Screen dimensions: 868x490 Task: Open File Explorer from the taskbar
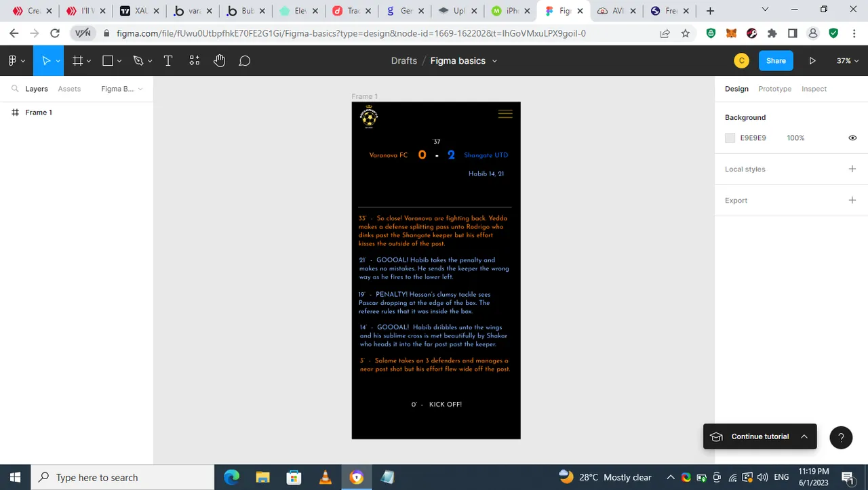coord(263,477)
